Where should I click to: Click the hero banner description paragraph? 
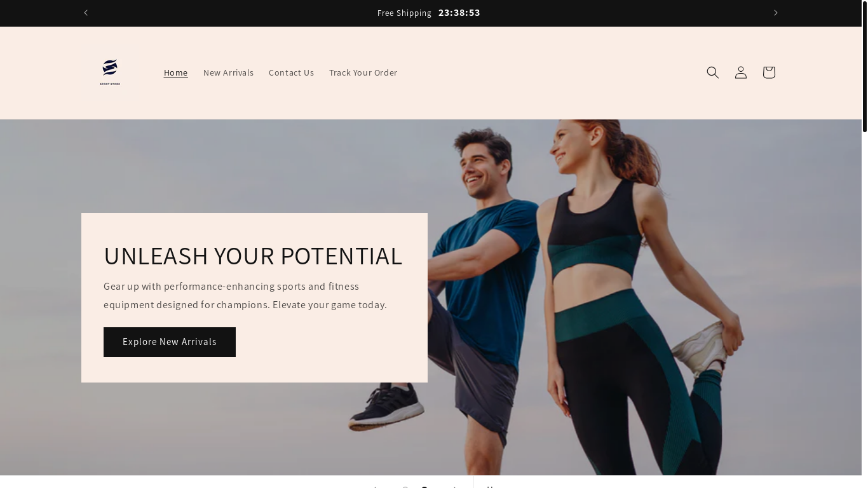[x=245, y=295]
